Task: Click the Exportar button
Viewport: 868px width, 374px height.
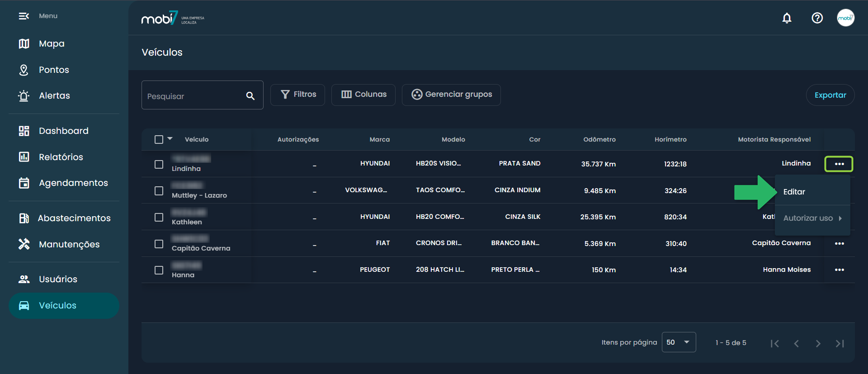Action: [830, 95]
